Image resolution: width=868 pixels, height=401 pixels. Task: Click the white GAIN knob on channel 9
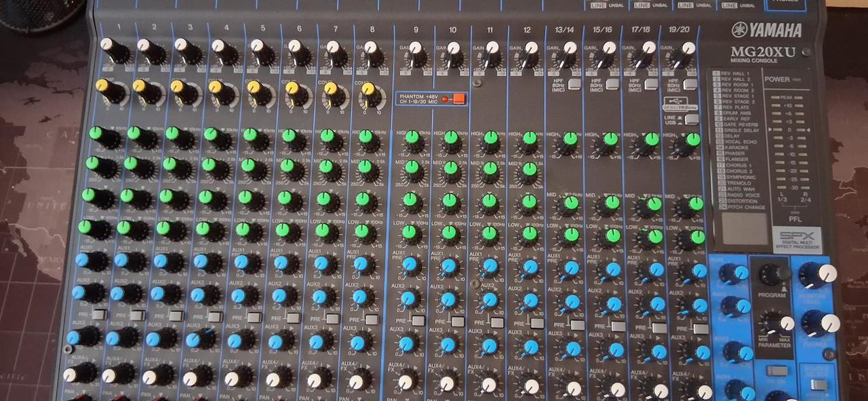415,49
